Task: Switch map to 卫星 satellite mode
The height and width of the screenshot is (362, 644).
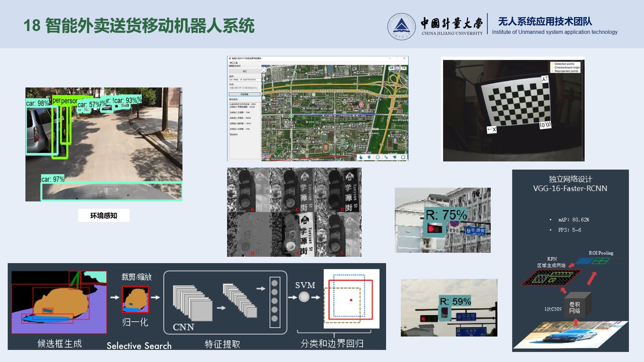Action: [x=397, y=68]
